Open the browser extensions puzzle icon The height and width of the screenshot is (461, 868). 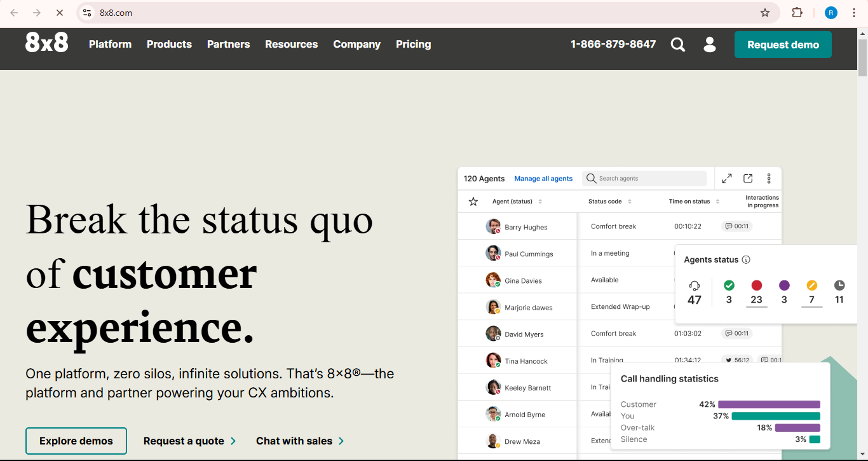[x=797, y=13]
